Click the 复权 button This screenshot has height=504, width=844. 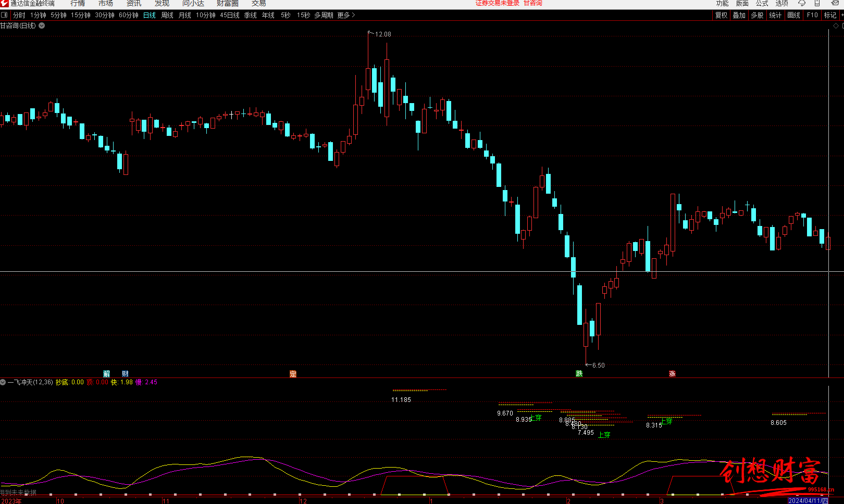(x=721, y=15)
